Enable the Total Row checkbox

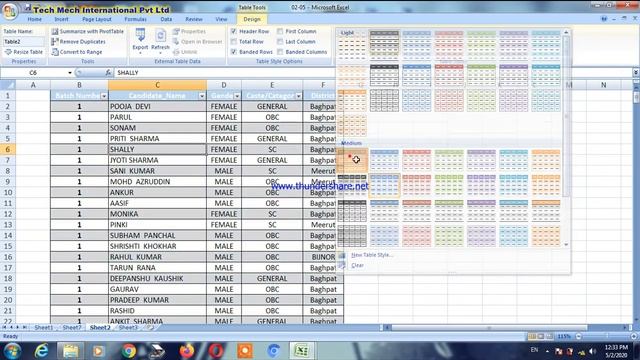pyautogui.click(x=234, y=42)
